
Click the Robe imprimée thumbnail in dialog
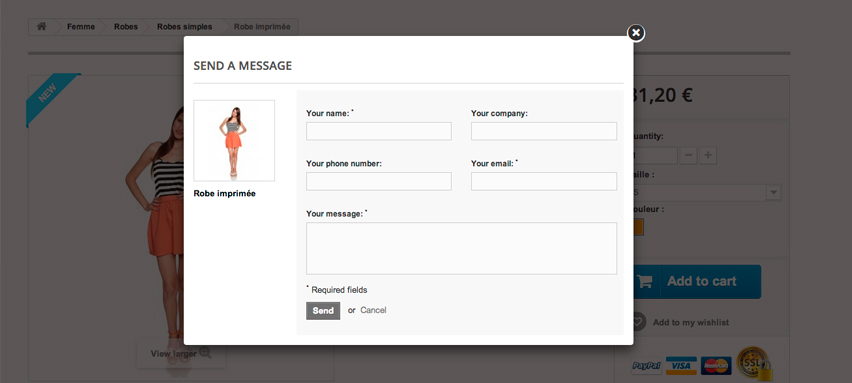(x=234, y=140)
